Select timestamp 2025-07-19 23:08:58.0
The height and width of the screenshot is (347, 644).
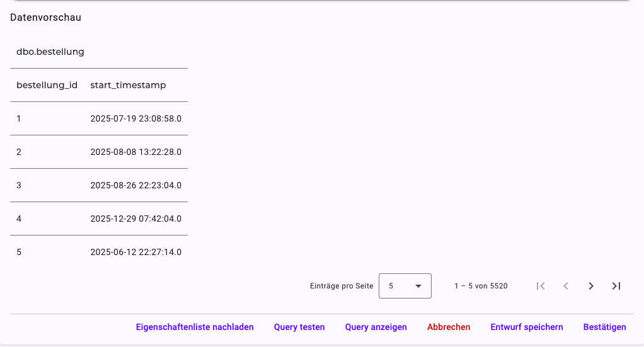click(136, 118)
